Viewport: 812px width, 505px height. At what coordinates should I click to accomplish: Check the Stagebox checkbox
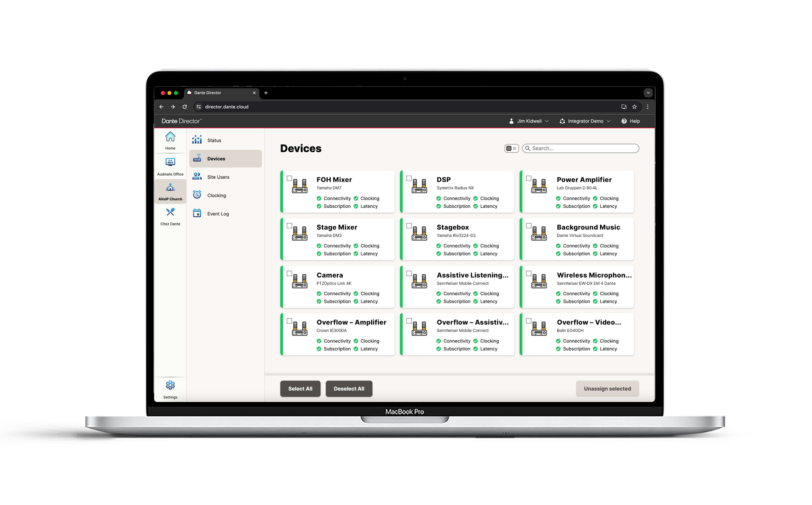coord(409,226)
